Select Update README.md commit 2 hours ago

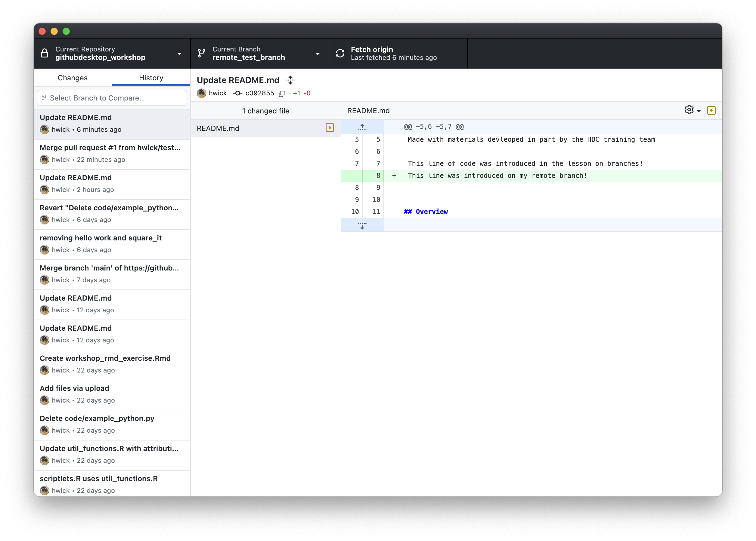tap(112, 184)
